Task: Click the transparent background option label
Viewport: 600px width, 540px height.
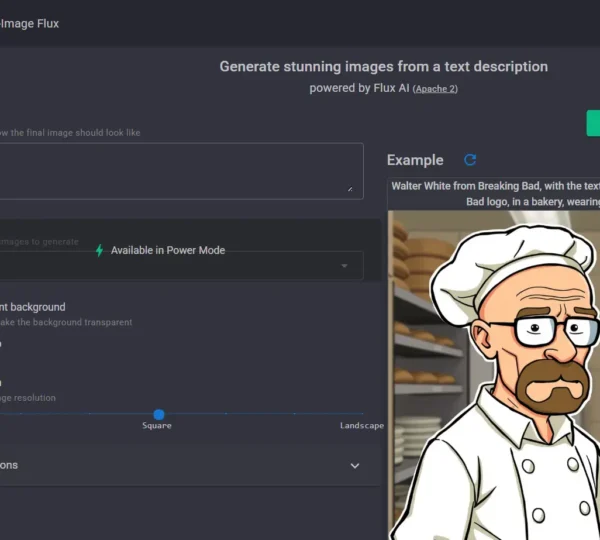Action: coord(33,307)
